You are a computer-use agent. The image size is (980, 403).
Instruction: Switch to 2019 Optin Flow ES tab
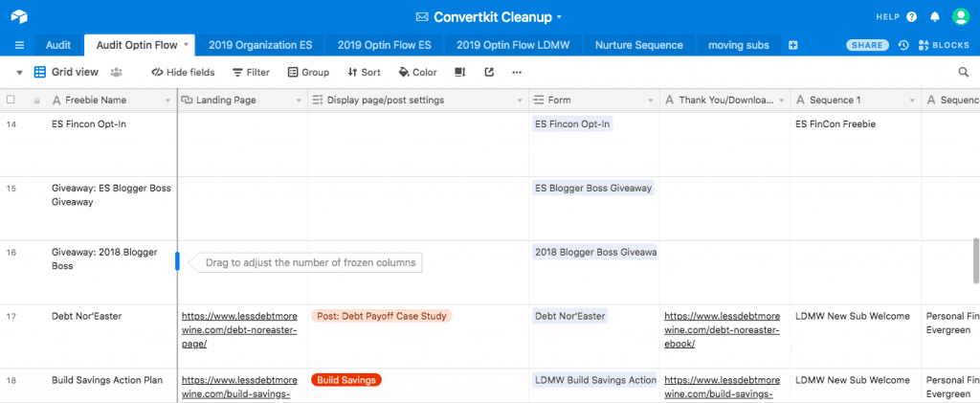point(385,45)
